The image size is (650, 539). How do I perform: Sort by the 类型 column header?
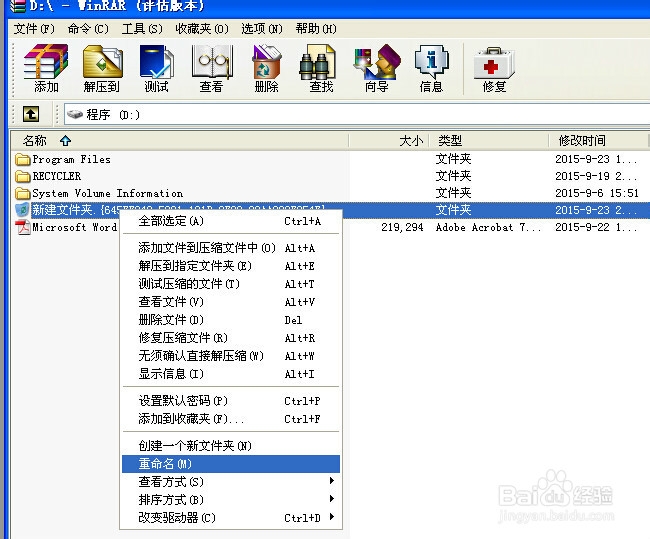pos(489,141)
